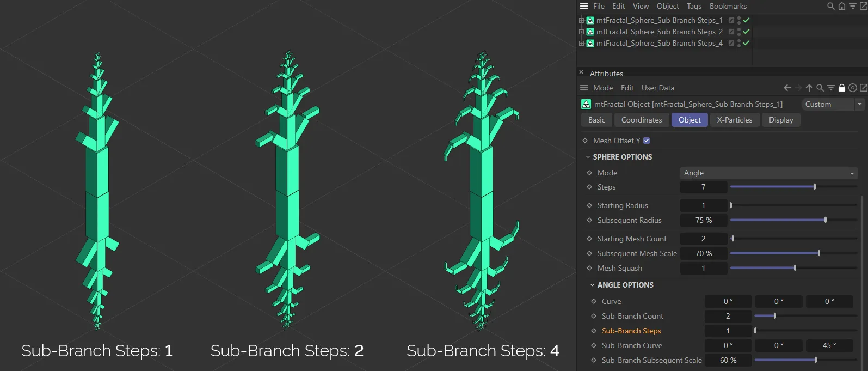Collapse the ANGLE OPTIONS section
This screenshot has width=868, height=371.
(x=592, y=285)
